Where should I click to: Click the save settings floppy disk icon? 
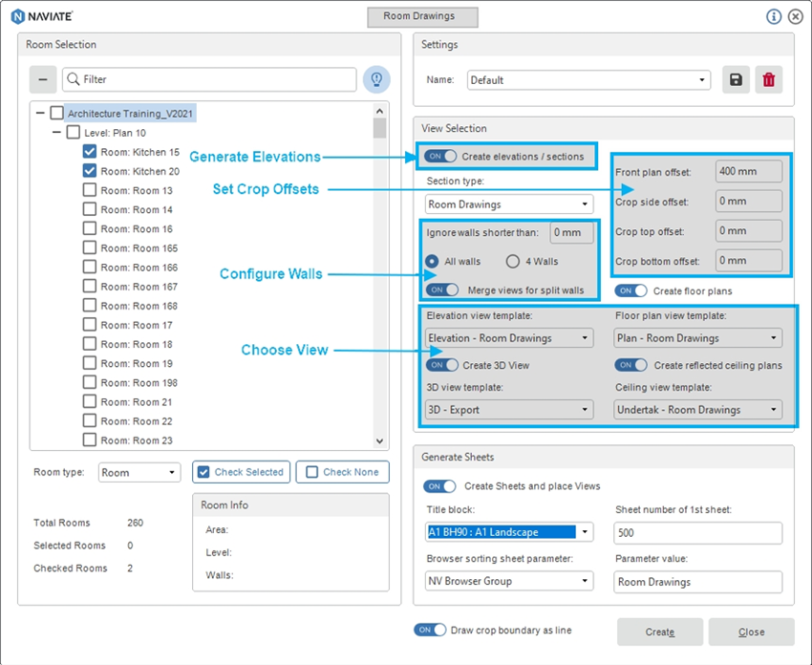736,79
